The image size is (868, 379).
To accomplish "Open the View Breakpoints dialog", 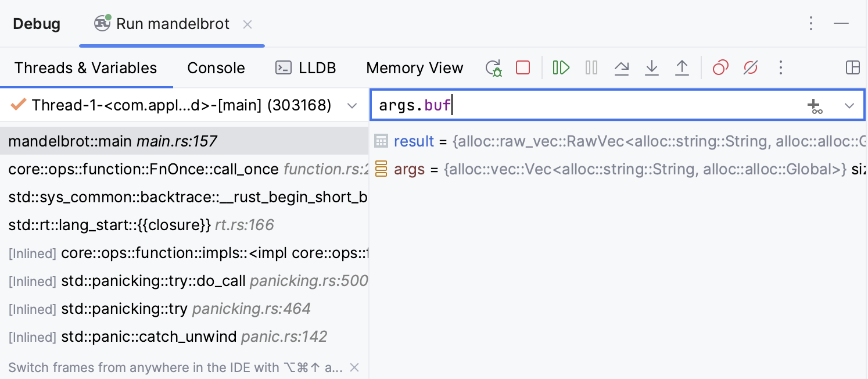I will tap(720, 68).
